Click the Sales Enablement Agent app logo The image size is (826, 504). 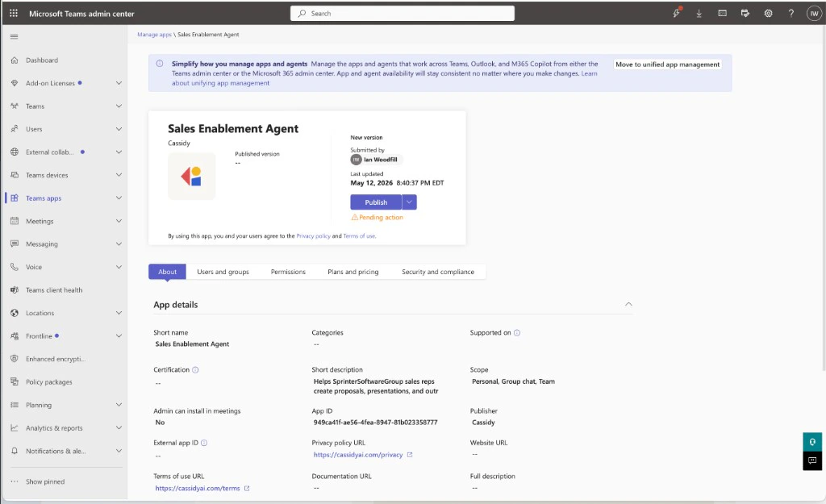192,176
